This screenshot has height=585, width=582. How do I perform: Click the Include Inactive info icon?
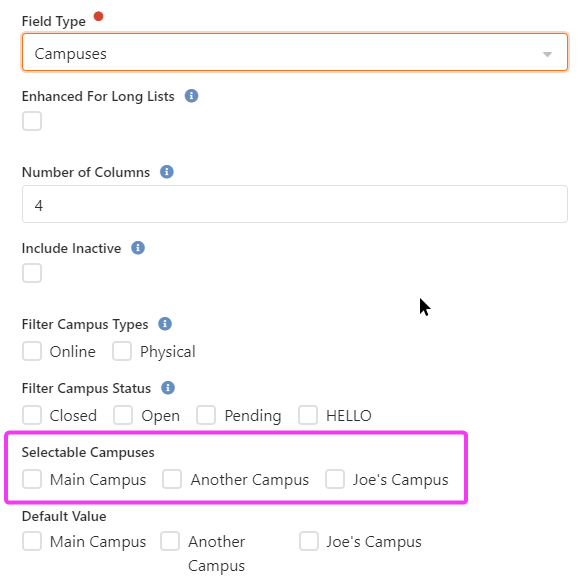[138, 248]
